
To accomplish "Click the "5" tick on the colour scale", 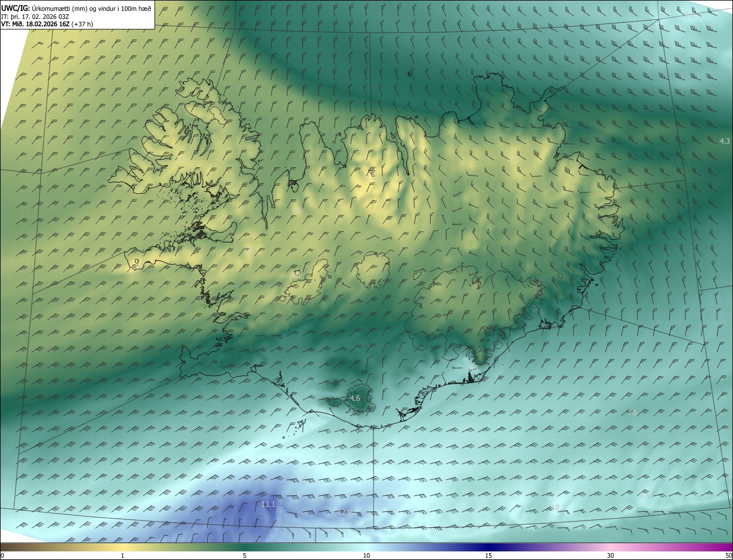I will [245, 555].
